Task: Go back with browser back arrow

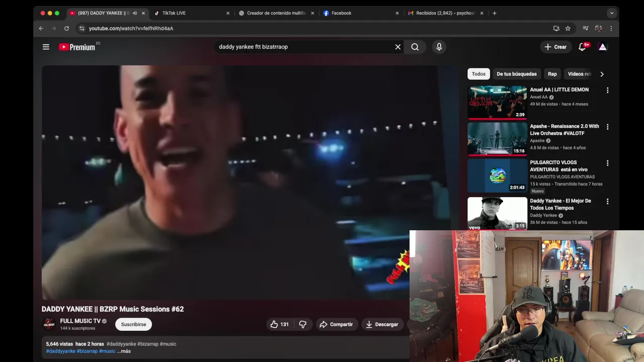Action: pyautogui.click(x=41, y=28)
